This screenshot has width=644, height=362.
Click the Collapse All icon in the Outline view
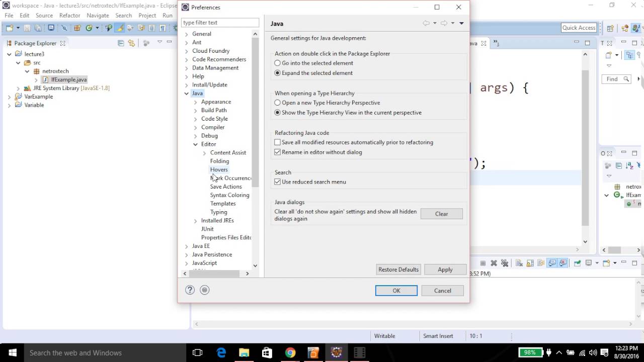coord(619,165)
